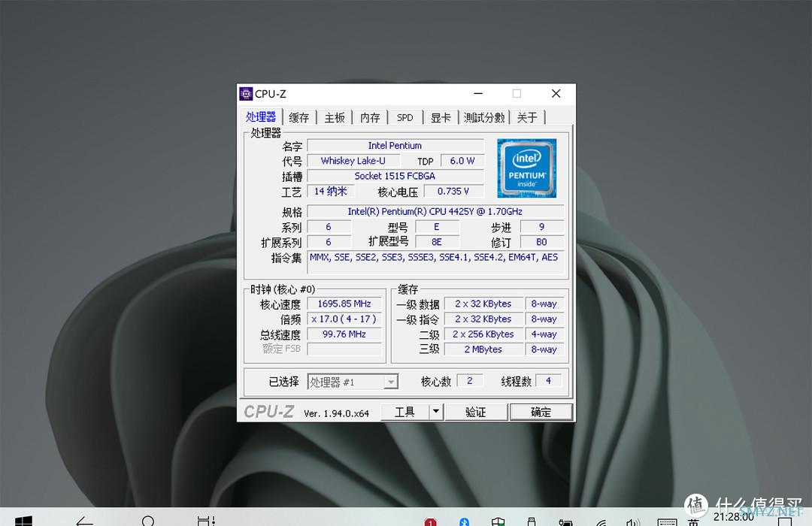
Task: Click the Intel Pentium inside logo
Action: pos(526,168)
